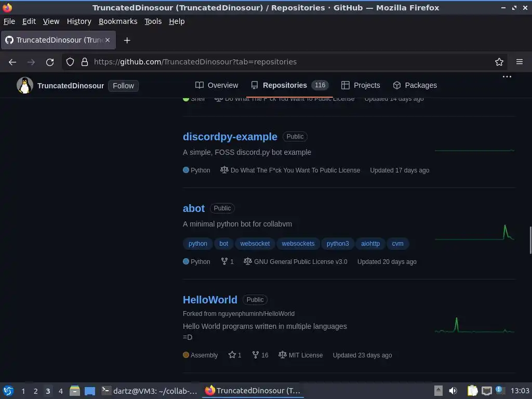Click HelloWorld star count icon
The image size is (532, 399).
pyautogui.click(x=232, y=355)
